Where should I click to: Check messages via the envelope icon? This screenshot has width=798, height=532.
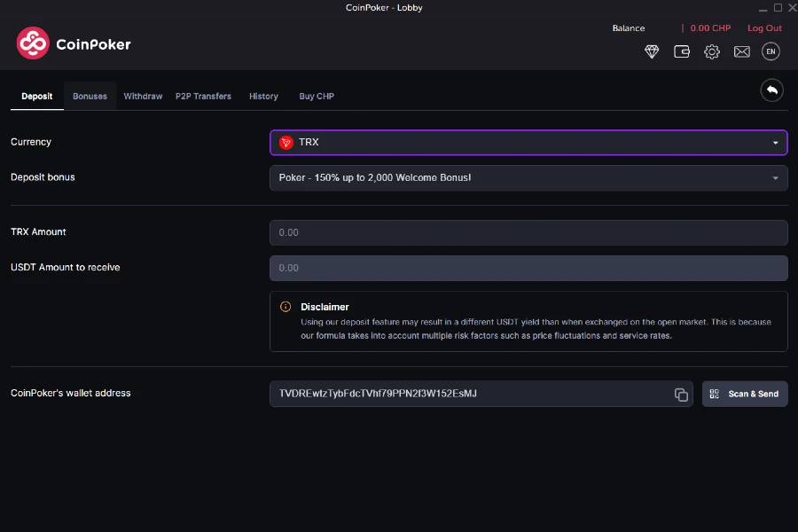742,52
